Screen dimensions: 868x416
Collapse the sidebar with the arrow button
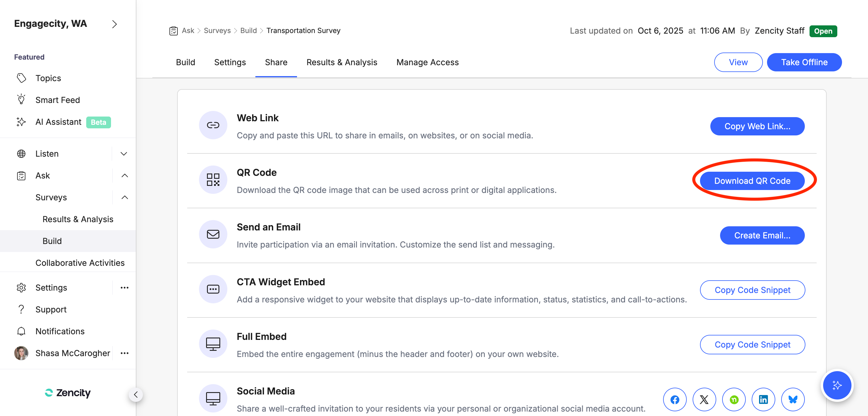pyautogui.click(x=136, y=394)
